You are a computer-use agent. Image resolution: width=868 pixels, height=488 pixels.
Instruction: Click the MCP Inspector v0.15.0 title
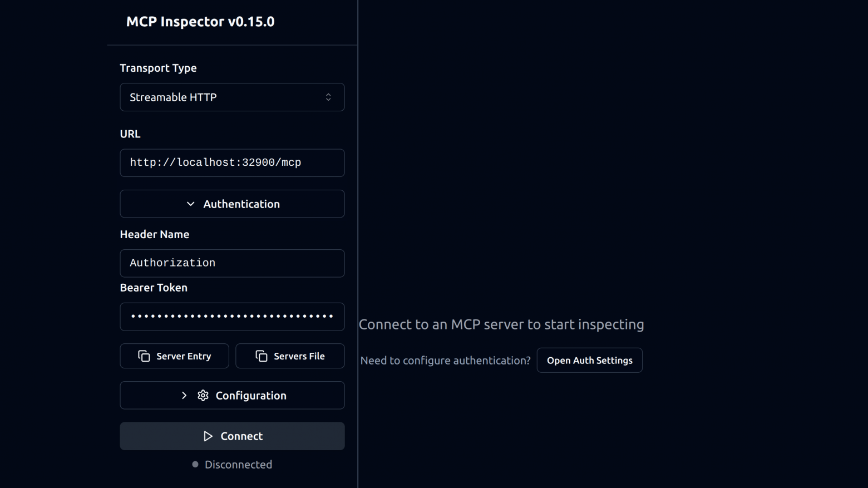[x=200, y=22]
